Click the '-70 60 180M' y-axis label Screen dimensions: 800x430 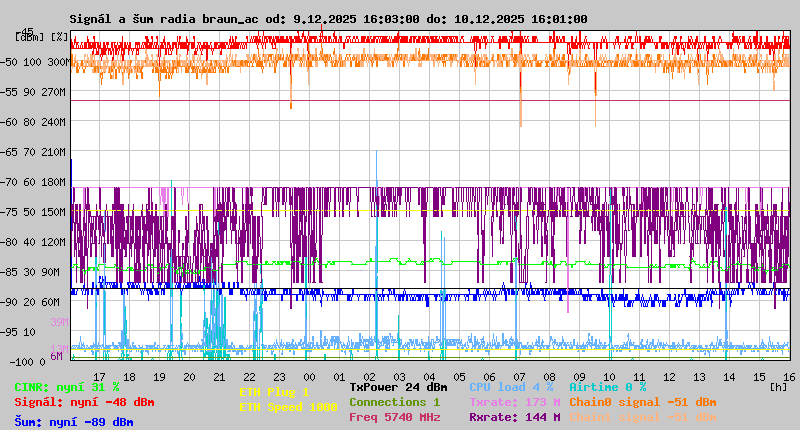(x=33, y=182)
